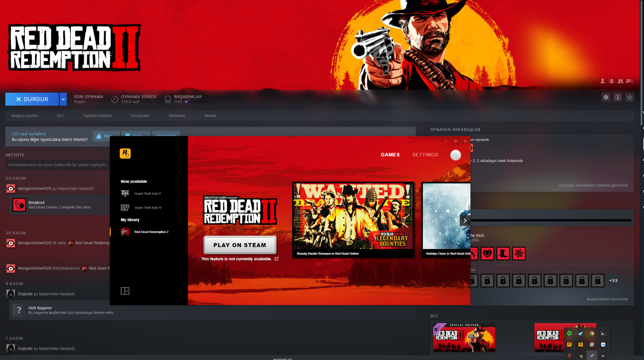Open the Rockstar profile avatar menu
The height and width of the screenshot is (360, 644).
click(455, 155)
